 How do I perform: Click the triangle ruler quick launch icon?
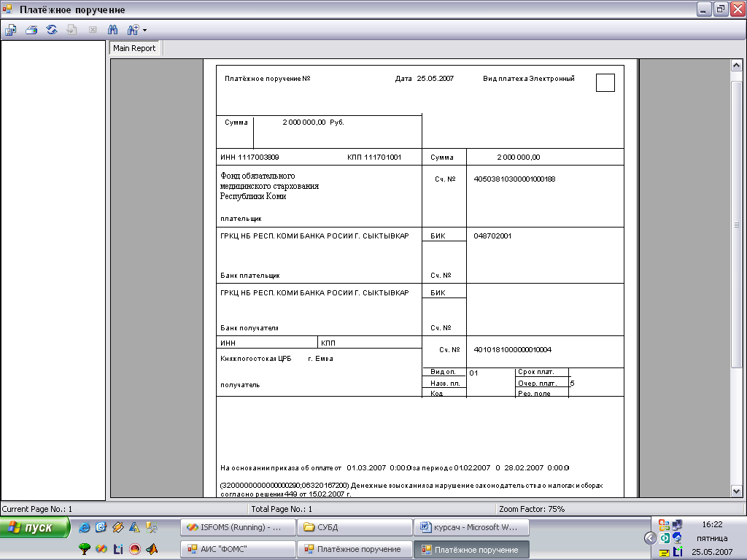[134, 527]
